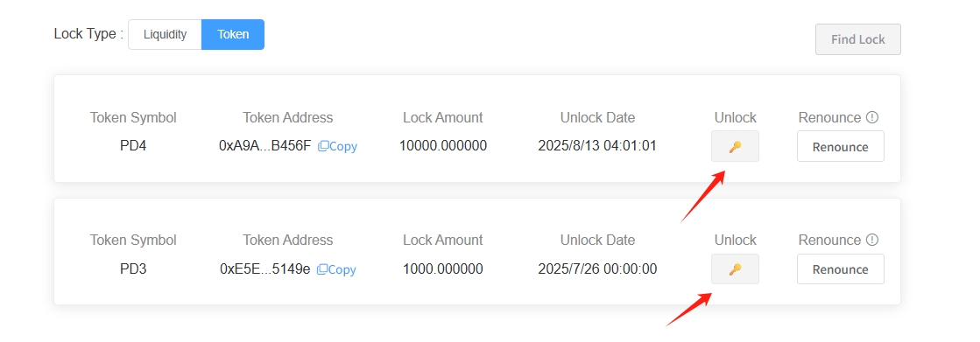
Task: Click the PD3 token symbol
Action: (x=133, y=269)
